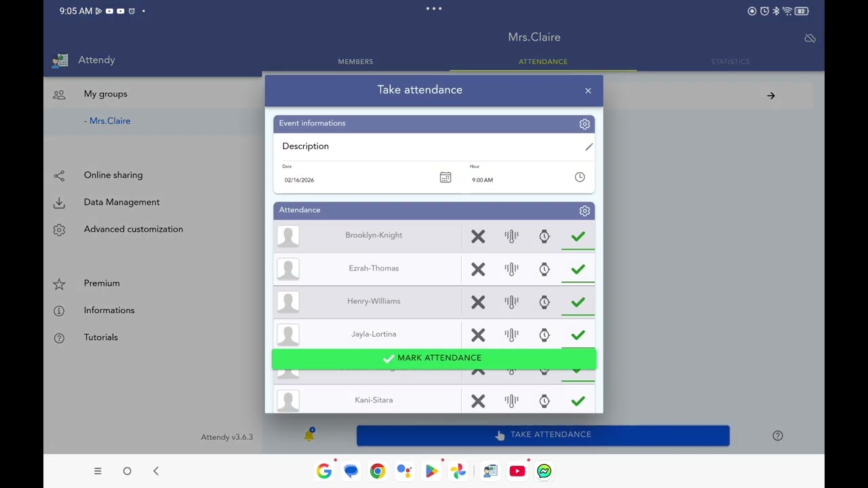Open the Premium section
Screen dimensions: 868x488
(102, 283)
